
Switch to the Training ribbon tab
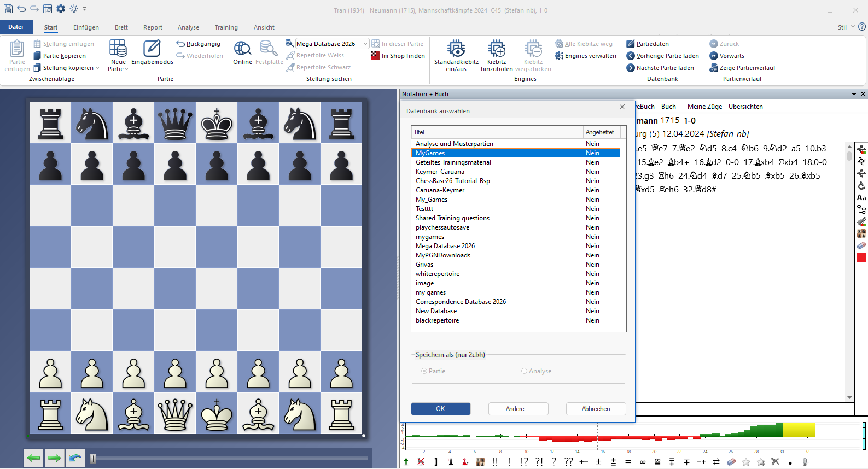[226, 27]
